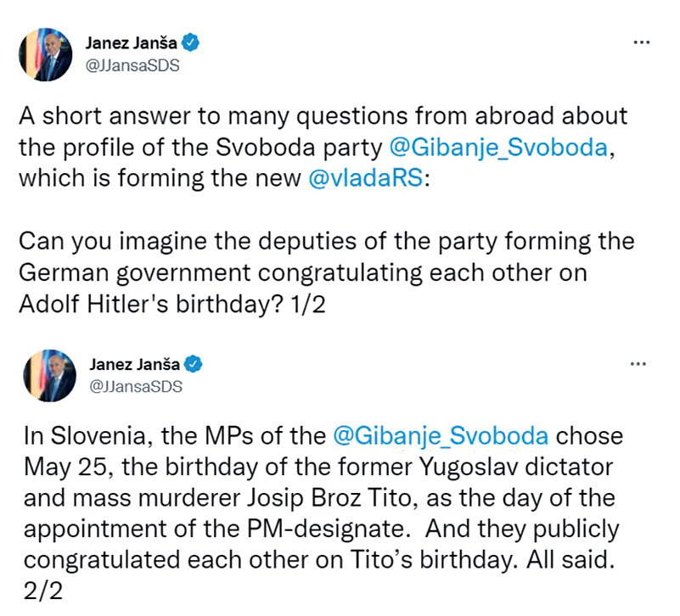This screenshot has height=616, width=680.
Task: Open the profile picture on the first tweet
Action: coord(47,53)
